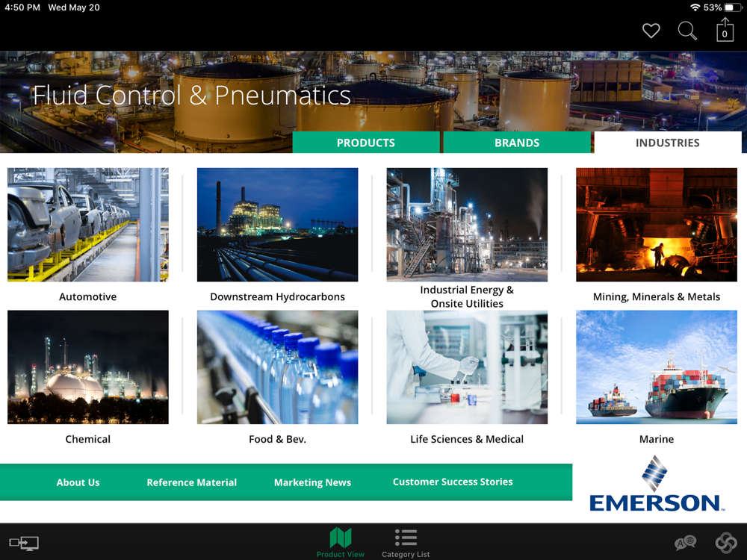This screenshot has height=560, width=747.
Task: Select the INDUSTRIES tab
Action: click(x=667, y=143)
